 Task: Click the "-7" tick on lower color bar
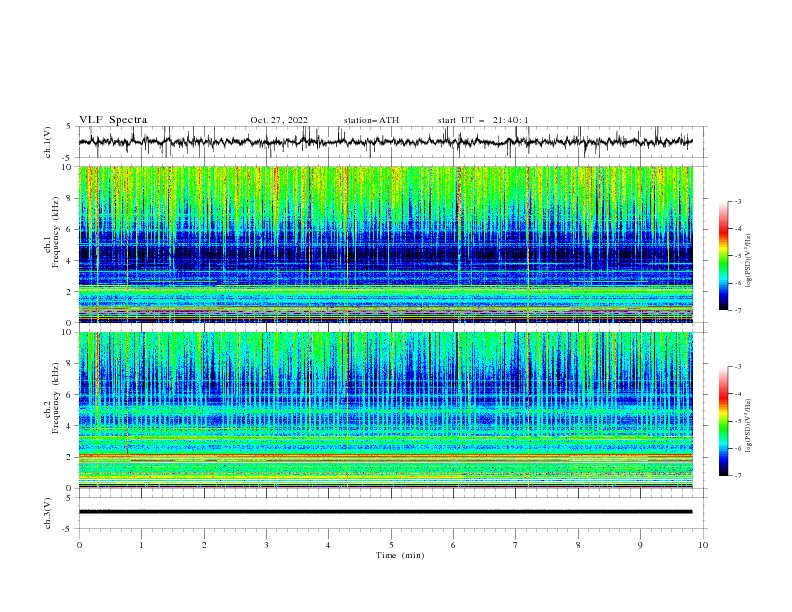pyautogui.click(x=737, y=476)
